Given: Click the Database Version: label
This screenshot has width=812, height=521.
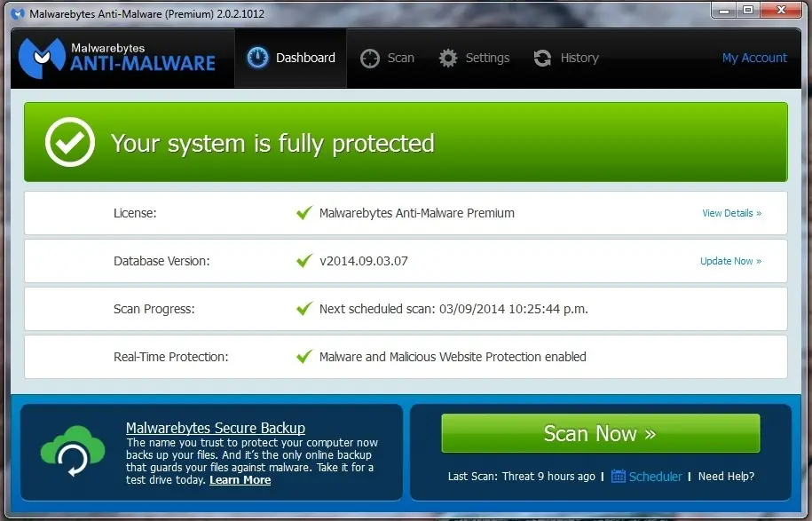Looking at the screenshot, I should pyautogui.click(x=162, y=261).
